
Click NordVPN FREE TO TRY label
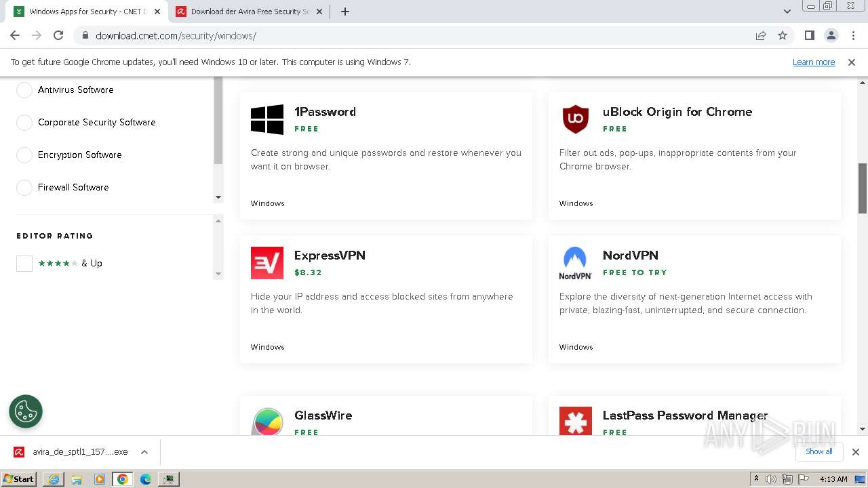[635, 272]
